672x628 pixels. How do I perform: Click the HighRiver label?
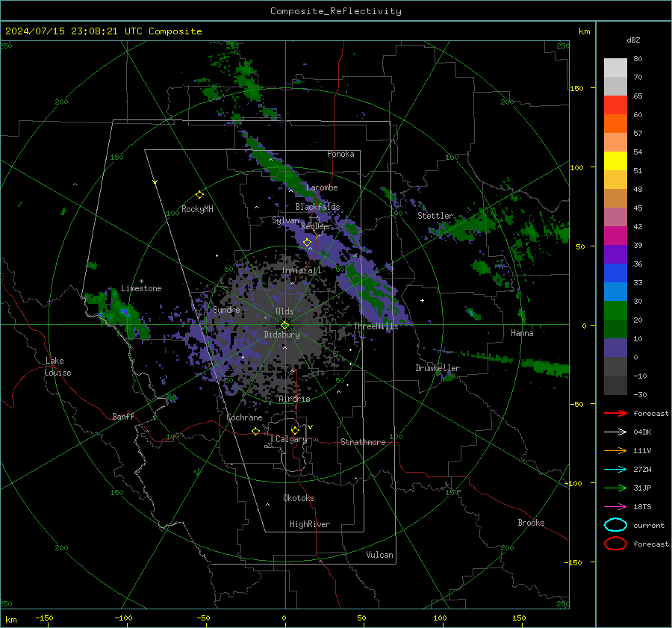pos(310,524)
